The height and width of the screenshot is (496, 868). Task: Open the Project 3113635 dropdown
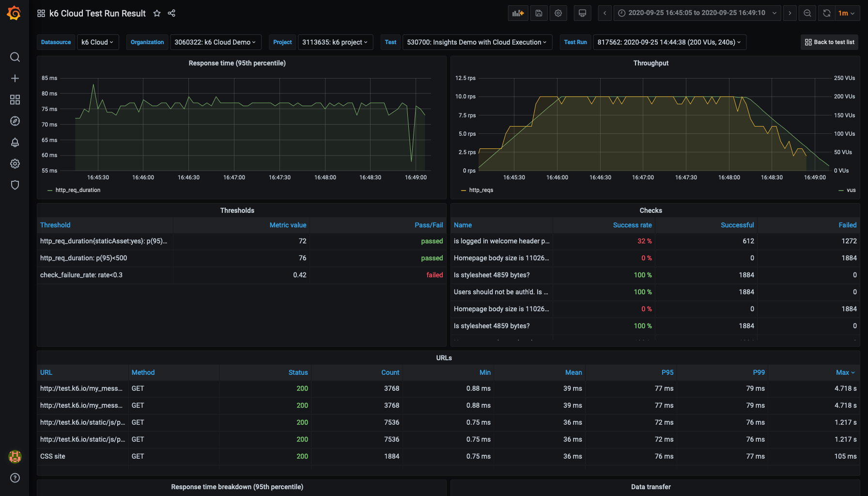pyautogui.click(x=335, y=42)
